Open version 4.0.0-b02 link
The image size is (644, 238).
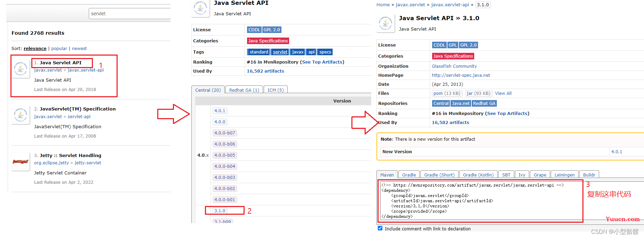point(225,189)
